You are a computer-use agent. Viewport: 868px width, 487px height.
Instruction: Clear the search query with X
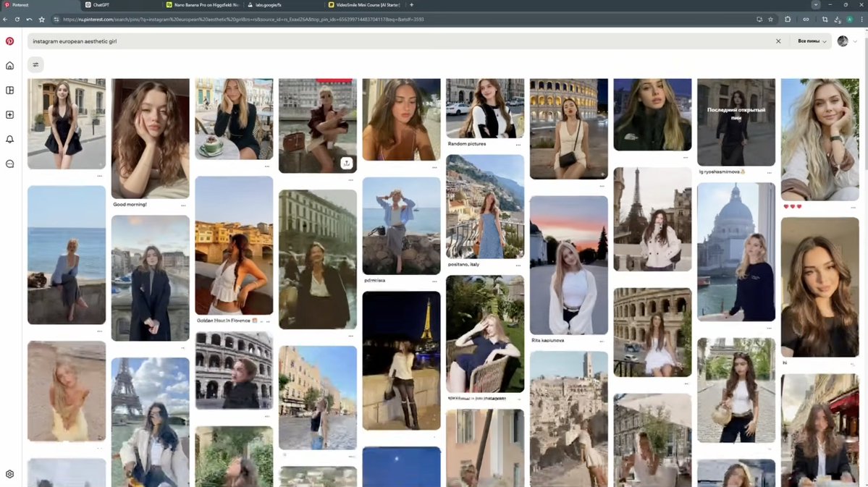tap(778, 41)
